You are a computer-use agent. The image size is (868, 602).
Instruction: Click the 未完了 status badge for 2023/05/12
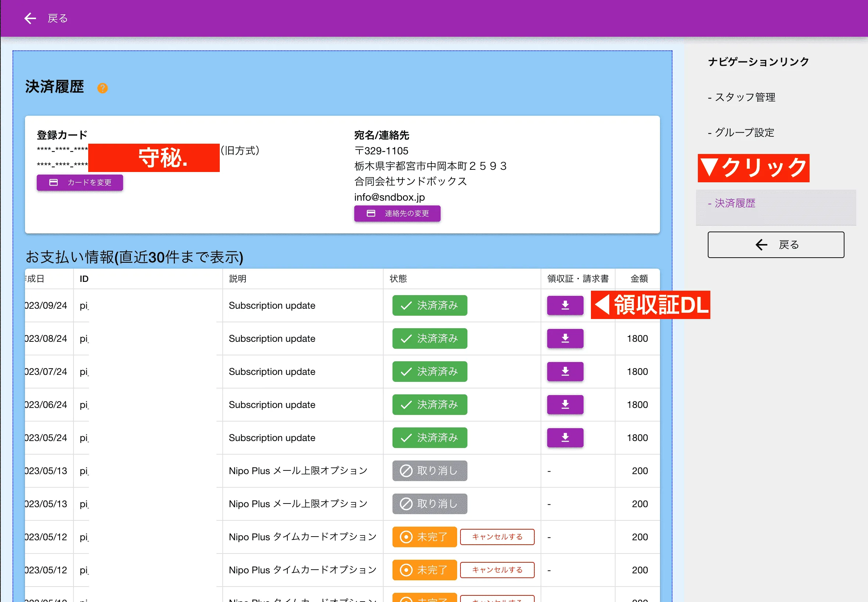(424, 537)
